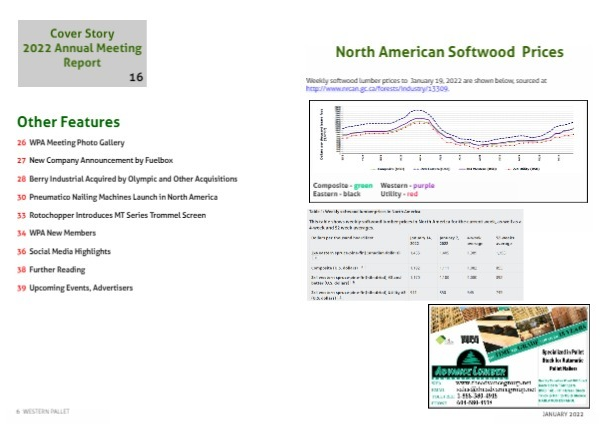The image size is (600, 424).
Task: Click the Advance Lumber tree logo
Action: click(471, 358)
